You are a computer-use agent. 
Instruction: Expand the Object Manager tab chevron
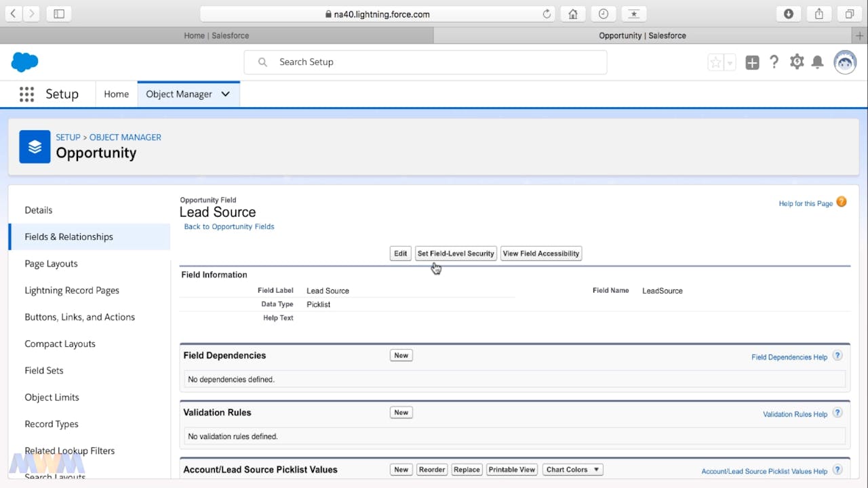tap(225, 94)
